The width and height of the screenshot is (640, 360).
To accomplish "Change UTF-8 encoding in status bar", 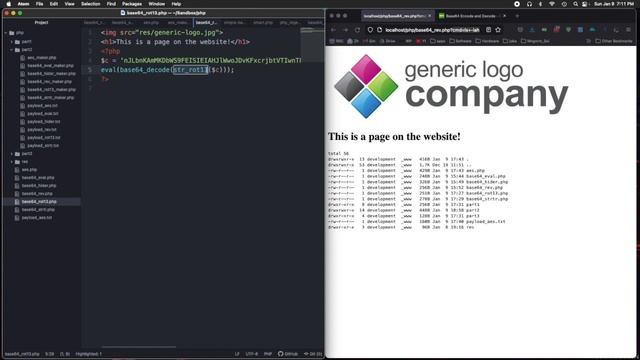I will coord(251,354).
